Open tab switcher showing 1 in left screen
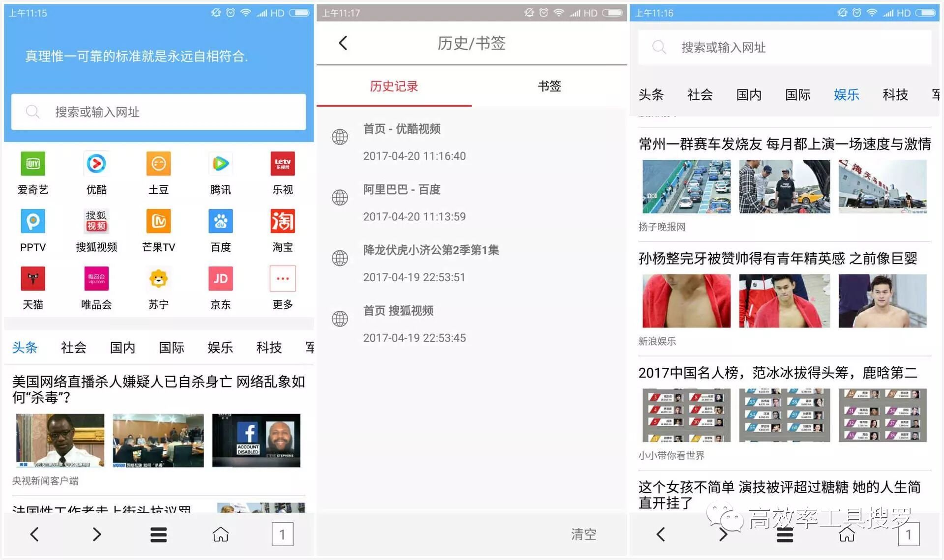This screenshot has height=560, width=944. click(282, 534)
